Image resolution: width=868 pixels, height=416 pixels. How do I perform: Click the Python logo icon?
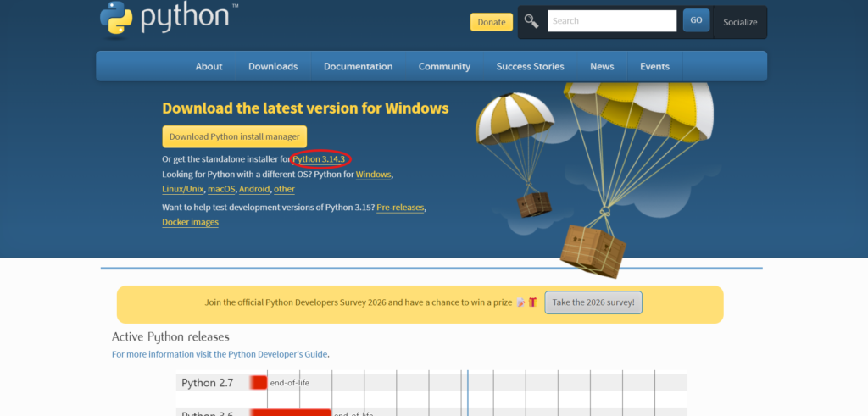pyautogui.click(x=116, y=21)
